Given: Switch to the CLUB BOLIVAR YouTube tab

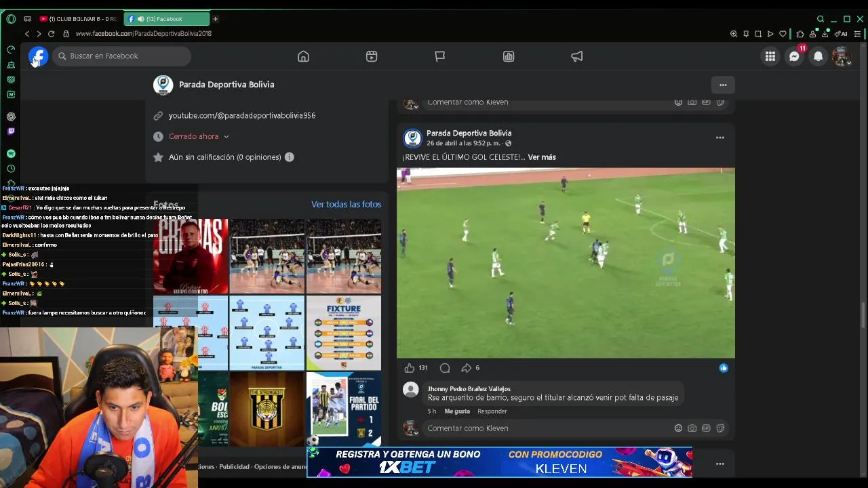Looking at the screenshot, I should 77,19.
